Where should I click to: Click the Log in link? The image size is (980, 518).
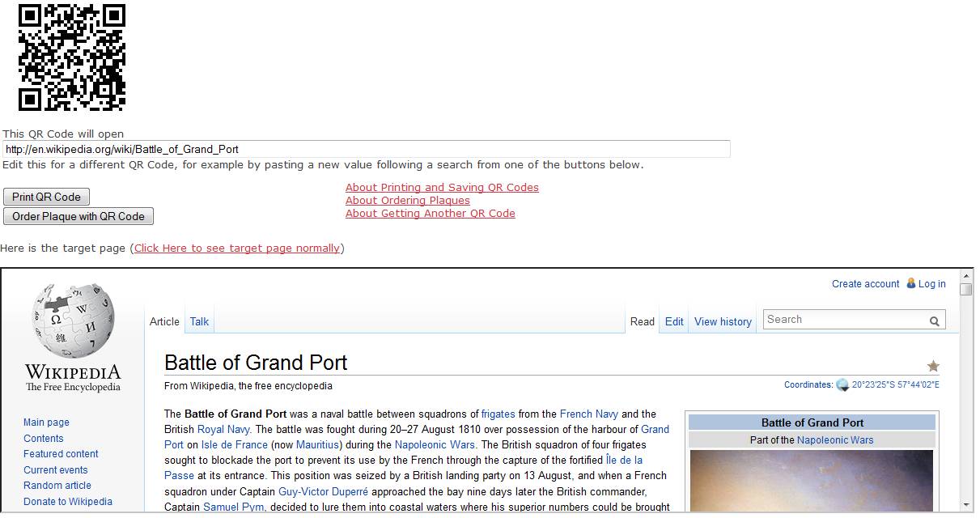(x=931, y=283)
